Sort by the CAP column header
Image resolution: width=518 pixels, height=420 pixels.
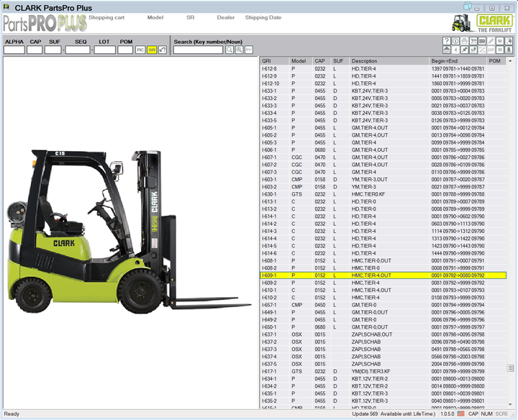point(322,60)
